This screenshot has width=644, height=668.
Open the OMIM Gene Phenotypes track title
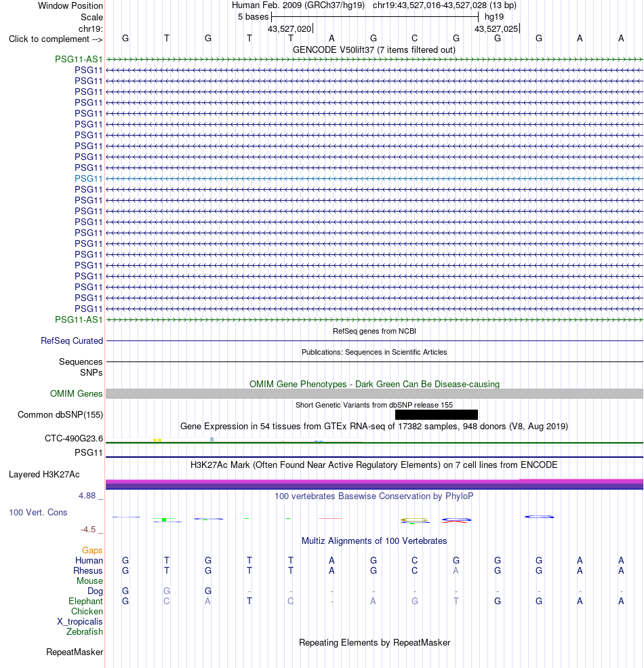click(374, 385)
